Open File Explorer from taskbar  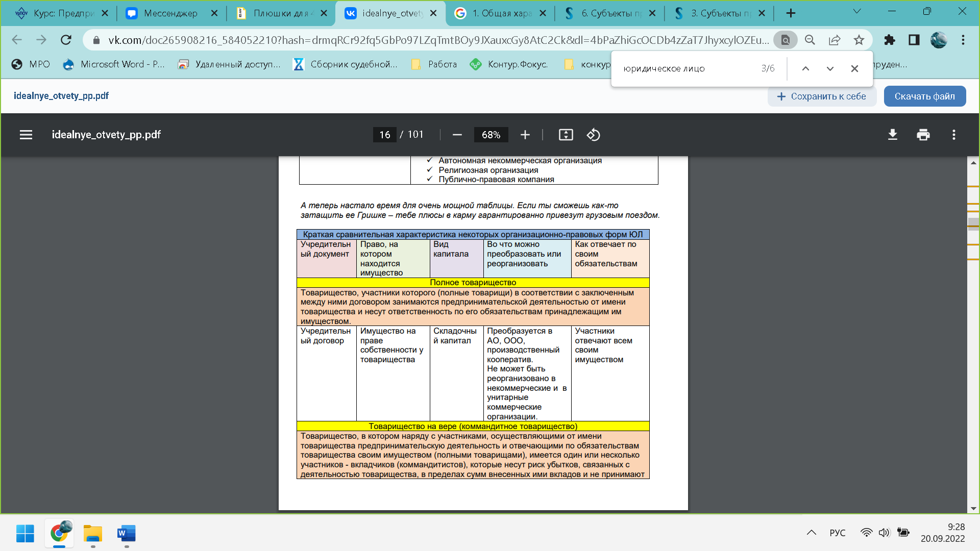[x=93, y=534]
